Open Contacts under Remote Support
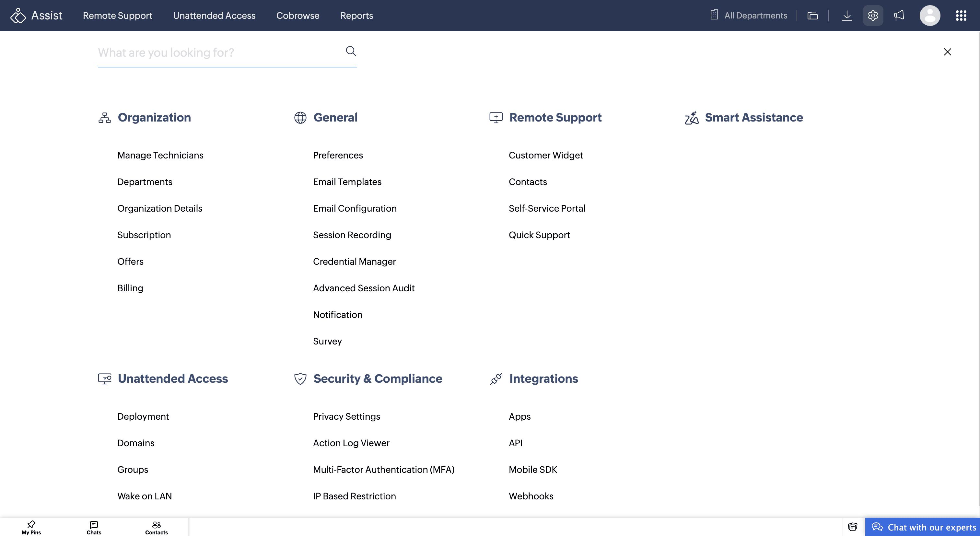Screen dimensions: 980x536 pos(528,182)
